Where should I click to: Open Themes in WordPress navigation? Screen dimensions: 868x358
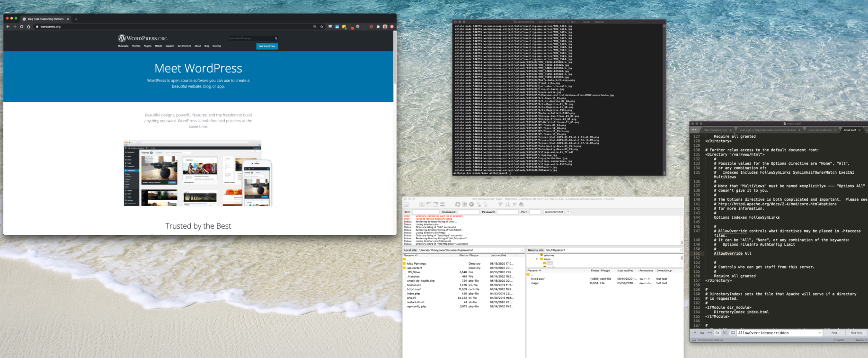(x=136, y=46)
